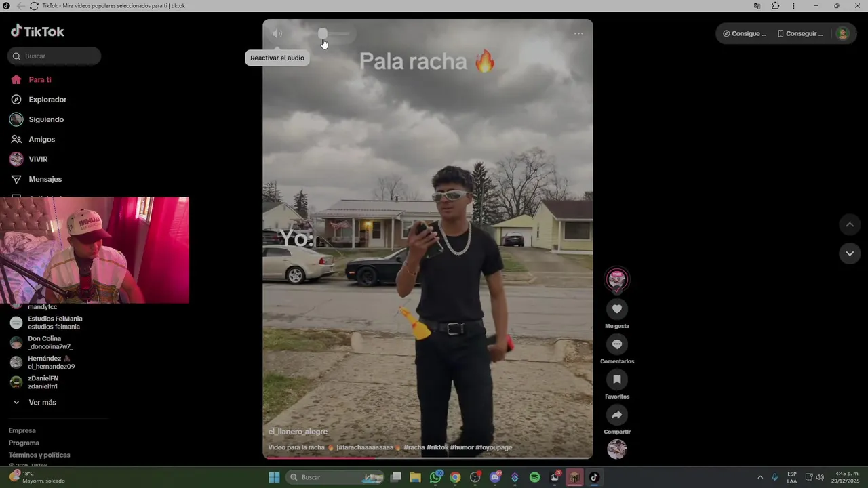Open the Comentarios speech bubble

click(x=617, y=344)
